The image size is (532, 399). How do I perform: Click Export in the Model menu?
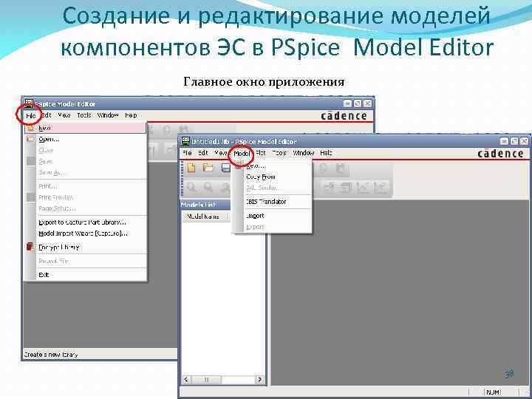(x=272, y=227)
